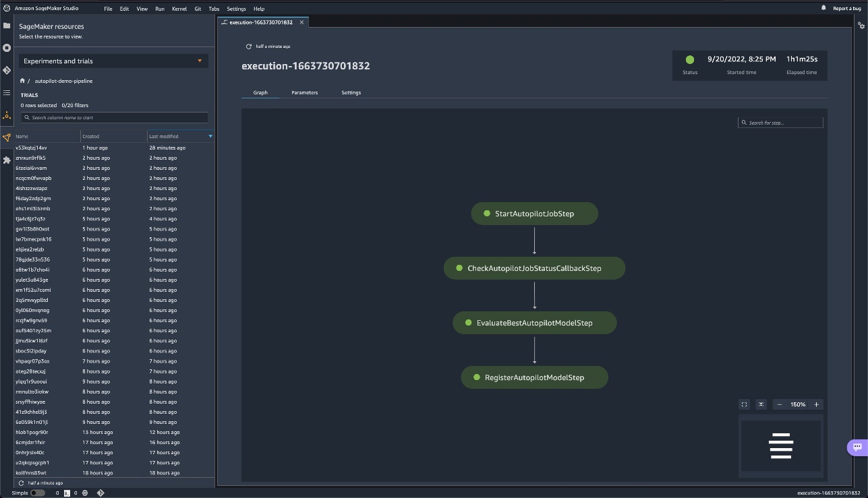Image resolution: width=868 pixels, height=498 pixels.
Task: Click the Search column name field
Action: click(114, 117)
